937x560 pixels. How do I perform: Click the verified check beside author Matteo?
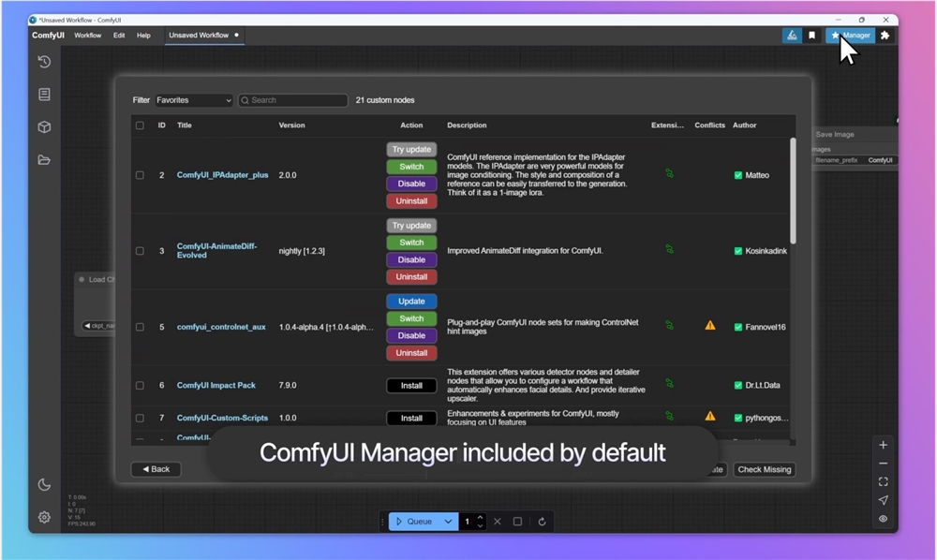click(x=738, y=175)
